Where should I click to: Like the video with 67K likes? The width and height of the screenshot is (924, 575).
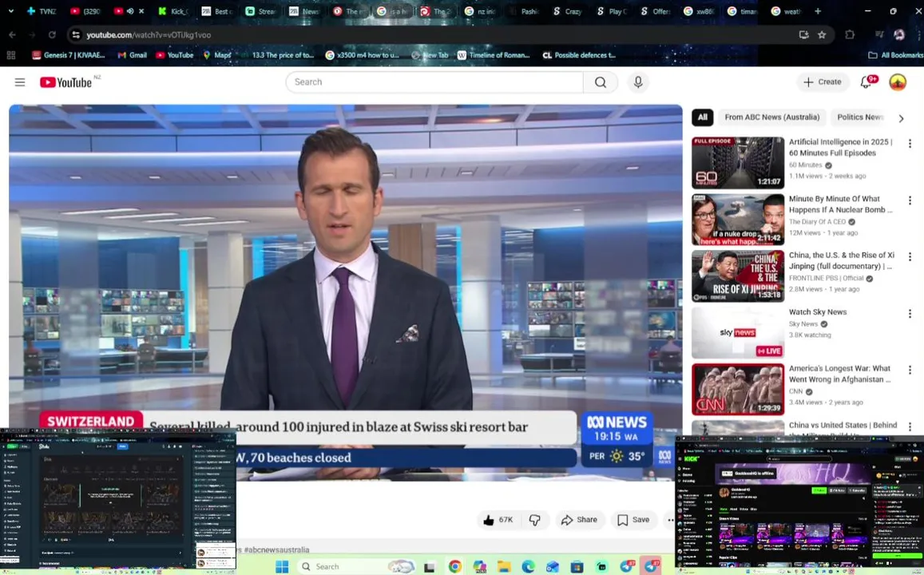498,520
